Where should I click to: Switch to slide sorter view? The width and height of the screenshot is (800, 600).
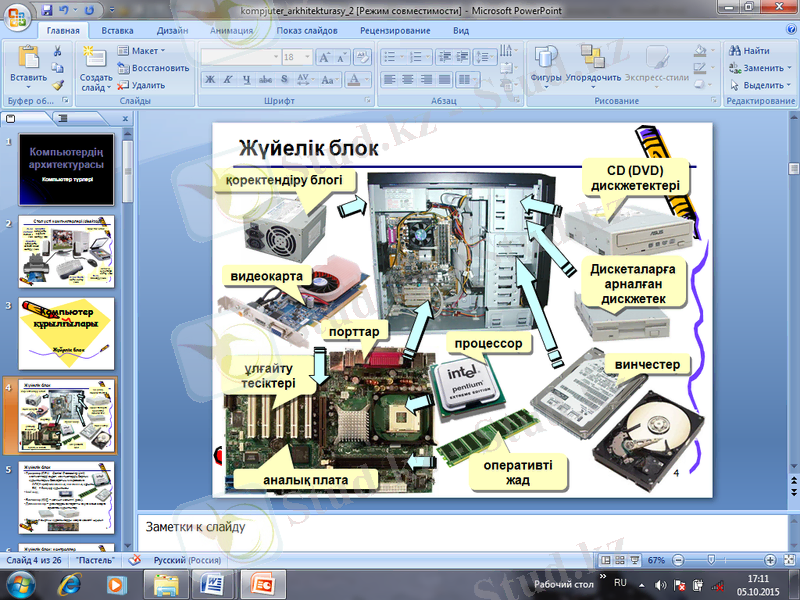620,560
